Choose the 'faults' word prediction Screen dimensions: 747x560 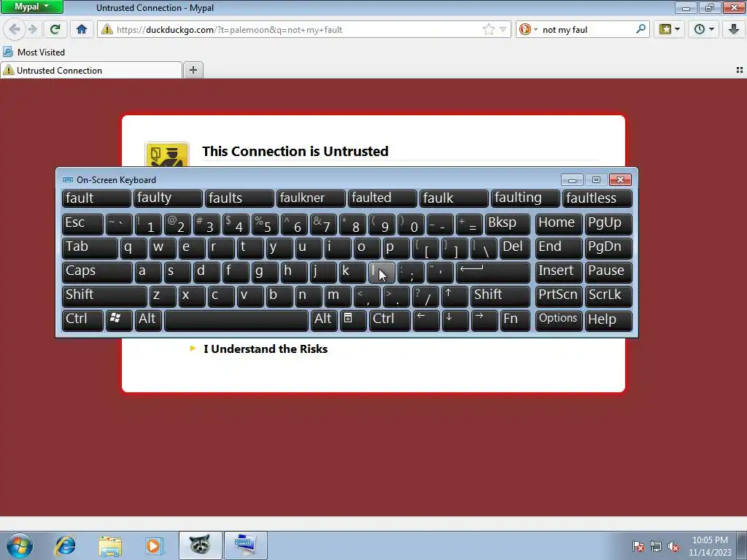pyautogui.click(x=239, y=198)
